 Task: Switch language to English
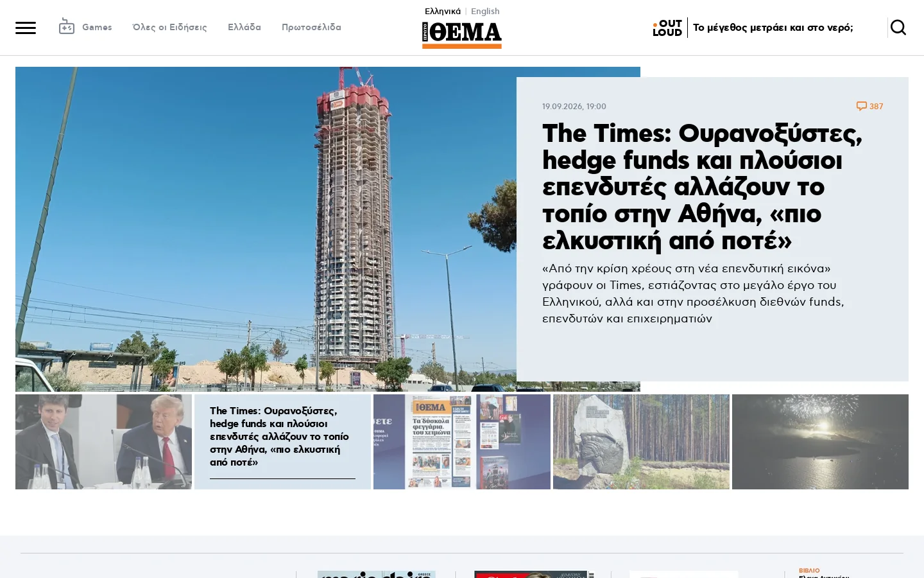pyautogui.click(x=485, y=11)
